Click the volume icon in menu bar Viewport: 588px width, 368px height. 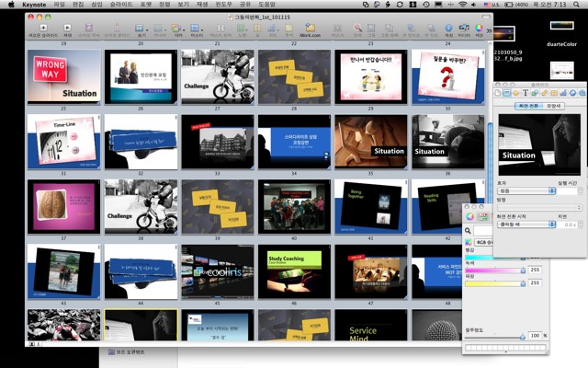[x=474, y=5]
